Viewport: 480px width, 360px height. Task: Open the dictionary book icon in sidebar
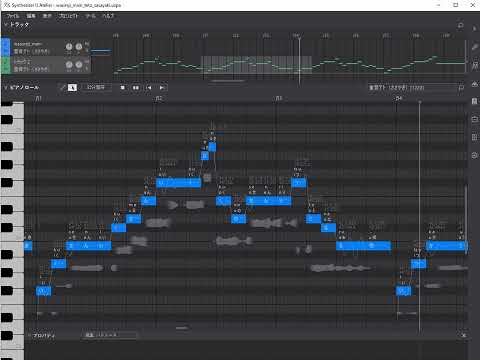475,101
